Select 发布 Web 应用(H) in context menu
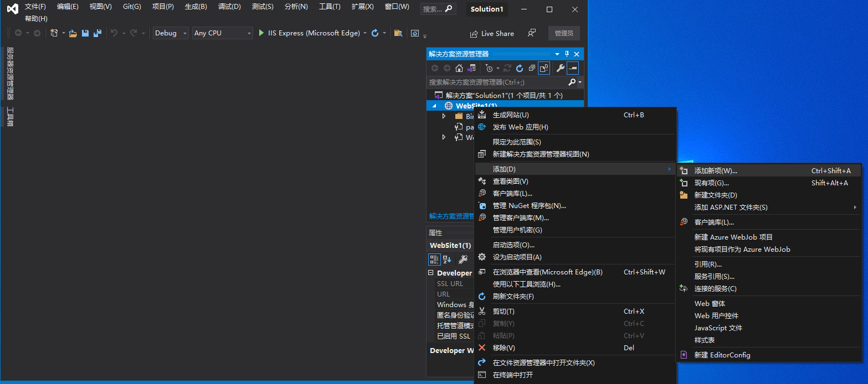Screen dimensions: 868x384 (x=576, y=127)
